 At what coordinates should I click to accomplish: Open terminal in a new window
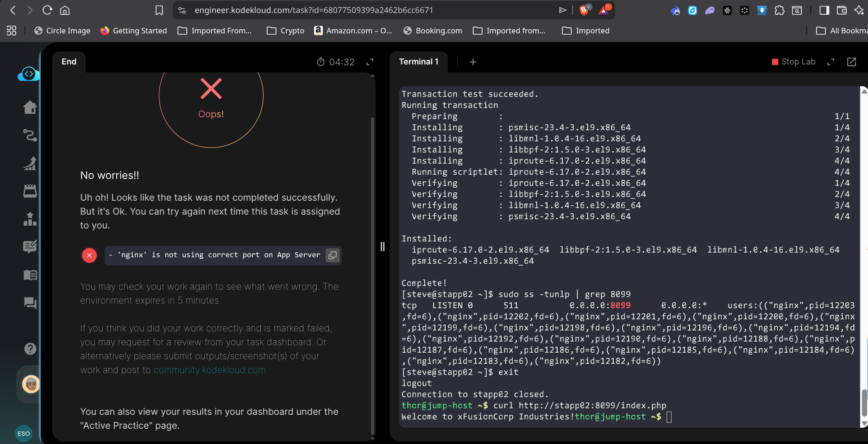coord(851,62)
